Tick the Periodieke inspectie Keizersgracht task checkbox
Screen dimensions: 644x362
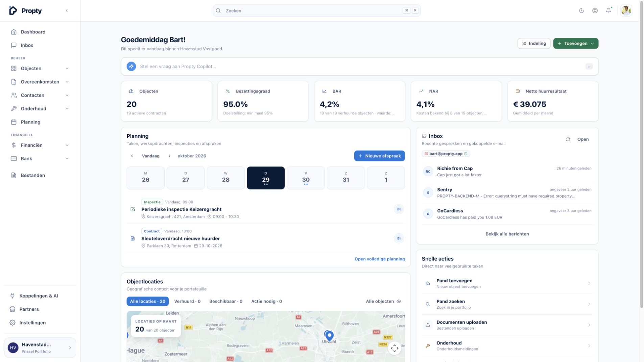click(x=133, y=209)
